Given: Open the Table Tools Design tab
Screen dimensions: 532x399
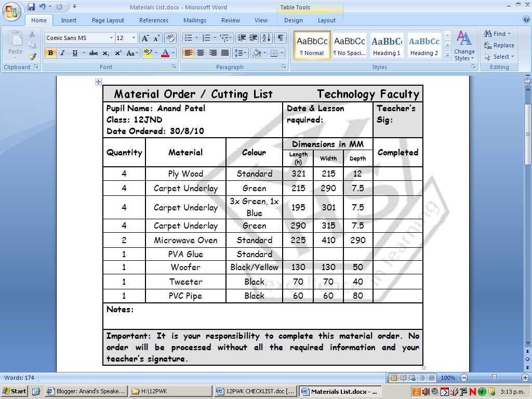Looking at the screenshot, I should [294, 20].
